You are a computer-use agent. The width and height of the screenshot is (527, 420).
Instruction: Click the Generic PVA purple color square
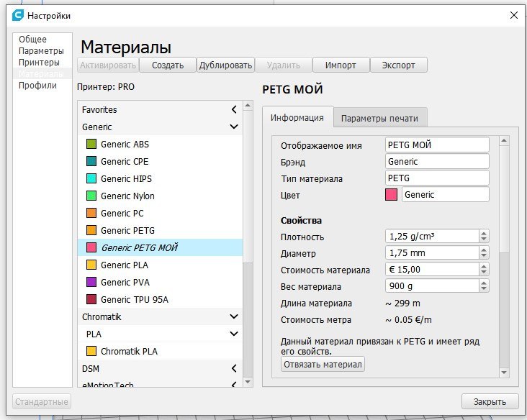[x=91, y=282]
